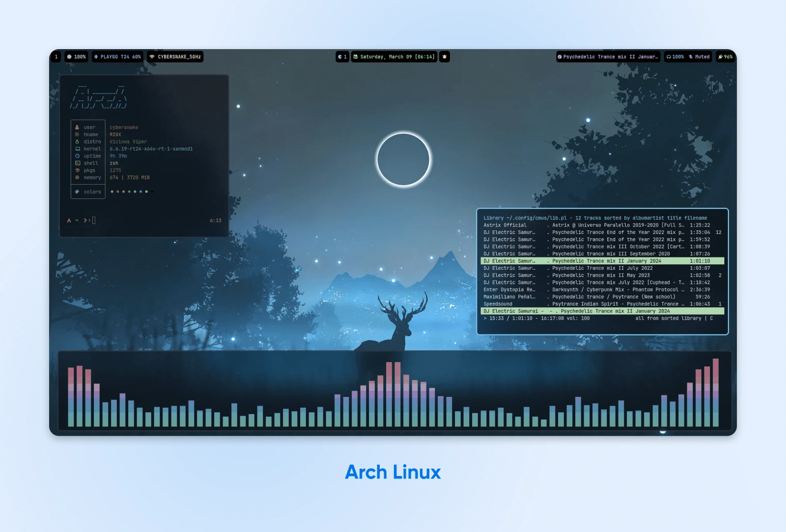Image resolution: width=786 pixels, height=532 pixels.
Task: Click the blue color dot in colors row
Action: click(x=140, y=192)
